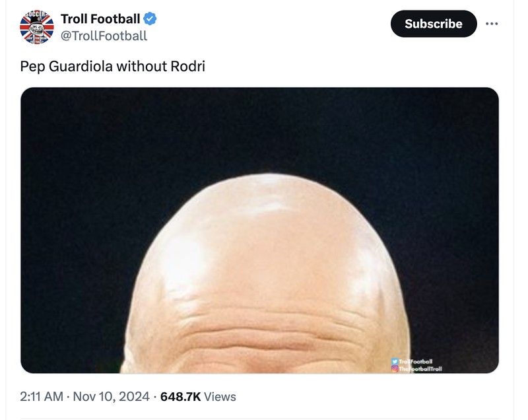Viewport: 528px width, 420px height.
Task: Click the TrollFootball watermark text on the image
Action: [x=416, y=362]
